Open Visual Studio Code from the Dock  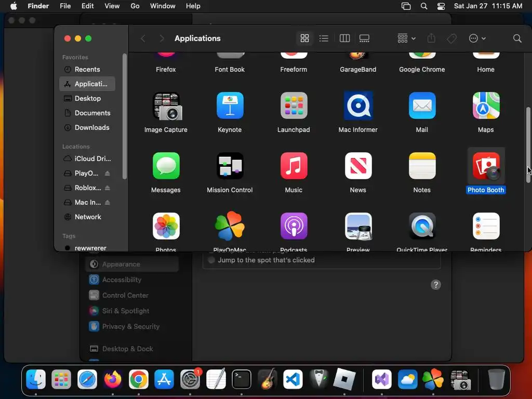(293, 379)
